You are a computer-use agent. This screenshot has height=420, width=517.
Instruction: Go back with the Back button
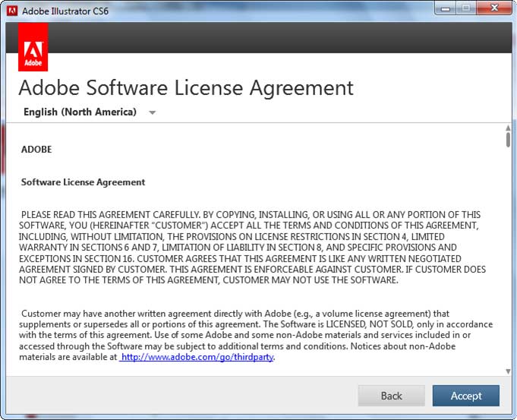(392, 395)
